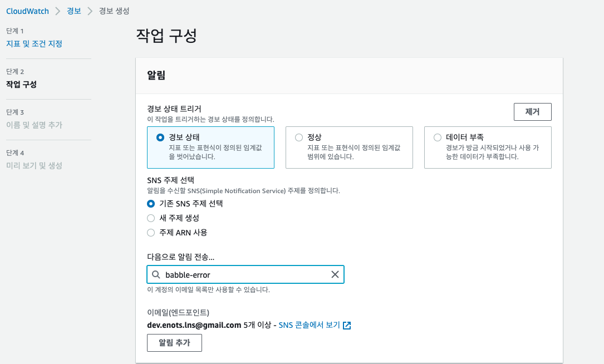Screen dimensions: 604x364
Task: Click the breadcrumb chevron after 경보
Action: 90,11
